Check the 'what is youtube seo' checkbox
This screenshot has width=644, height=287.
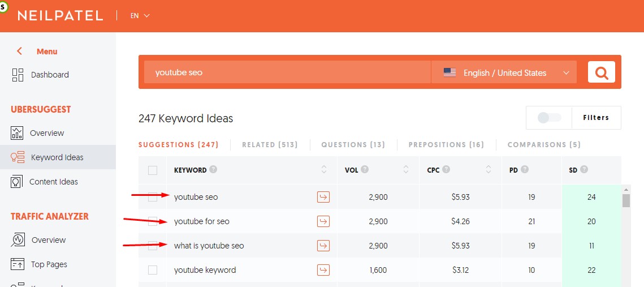(152, 246)
